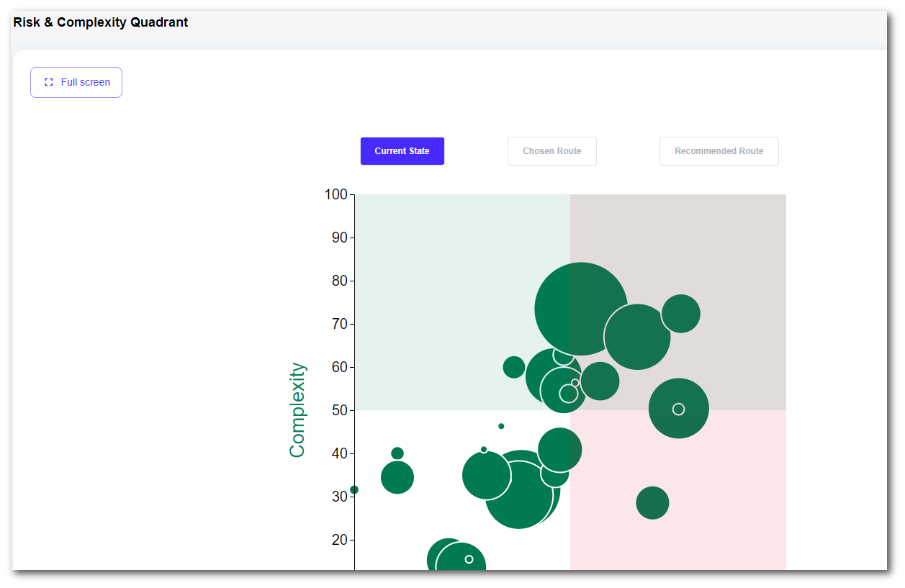Screen dimensions: 905x588
Task: Click the medium bubble just below the complexity-40 small bubble
Action: [397, 477]
